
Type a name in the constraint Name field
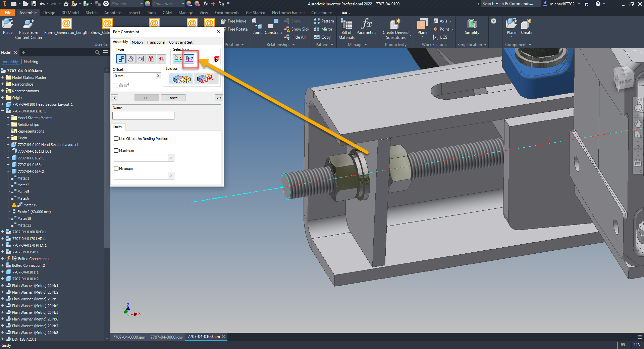pyautogui.click(x=143, y=115)
